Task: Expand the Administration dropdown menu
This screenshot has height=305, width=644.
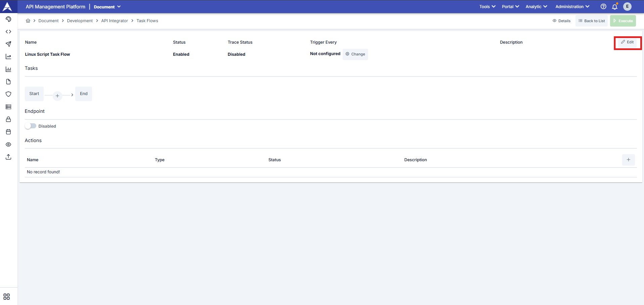Action: pos(572,7)
